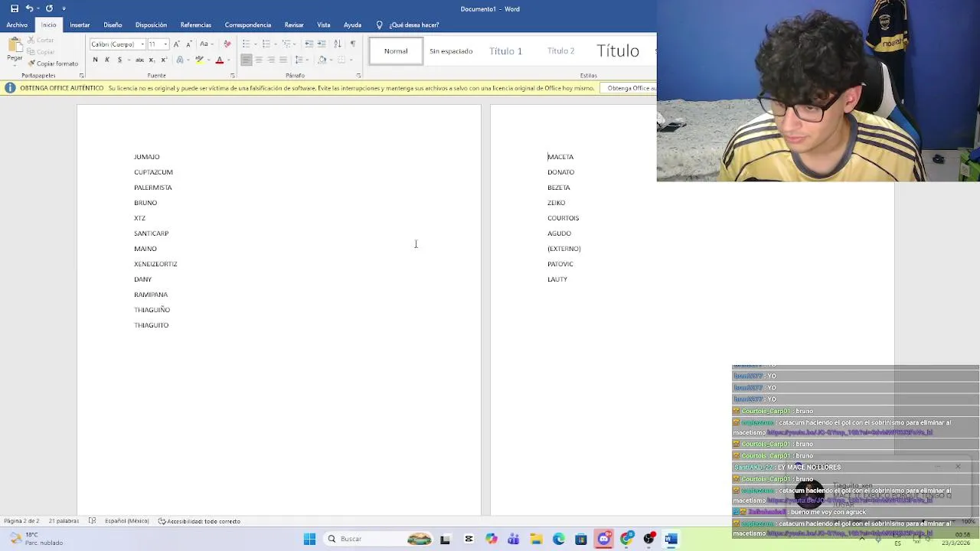Align text to the right
Image resolution: width=980 pixels, height=551 pixels.
click(271, 60)
